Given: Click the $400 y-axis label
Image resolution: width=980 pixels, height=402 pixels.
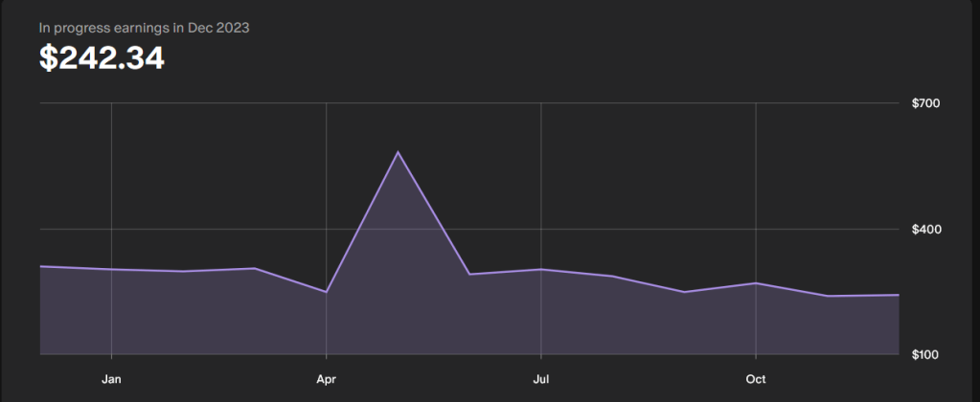Looking at the screenshot, I should click(x=924, y=230).
